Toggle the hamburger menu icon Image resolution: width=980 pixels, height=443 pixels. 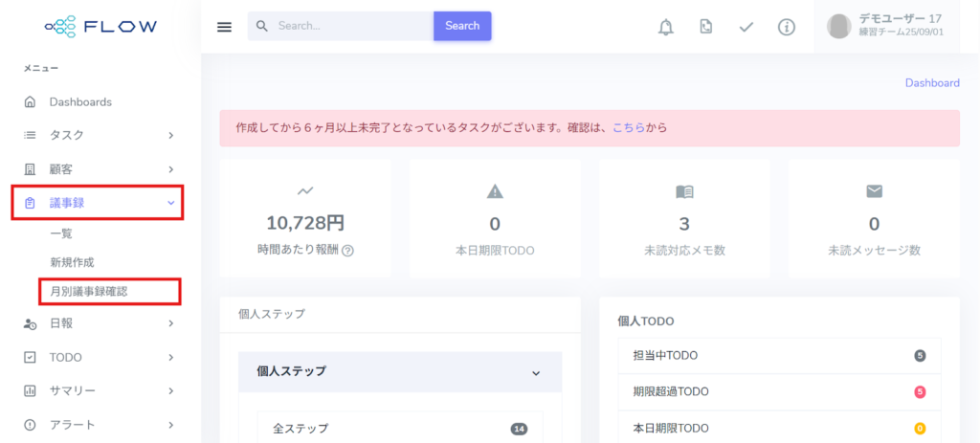pos(225,27)
